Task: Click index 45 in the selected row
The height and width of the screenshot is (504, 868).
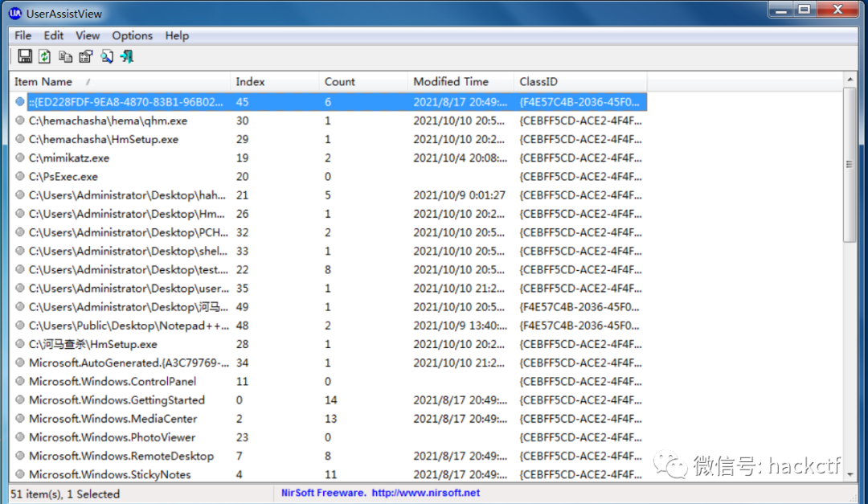Action: [242, 102]
